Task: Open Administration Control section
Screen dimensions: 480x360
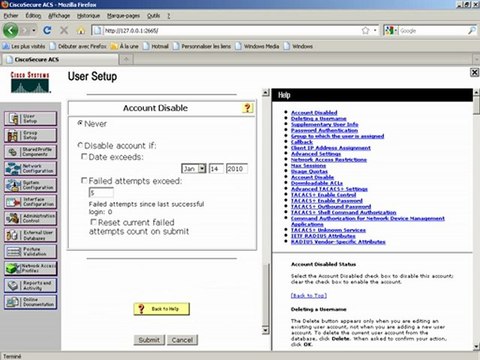Action: [30, 219]
